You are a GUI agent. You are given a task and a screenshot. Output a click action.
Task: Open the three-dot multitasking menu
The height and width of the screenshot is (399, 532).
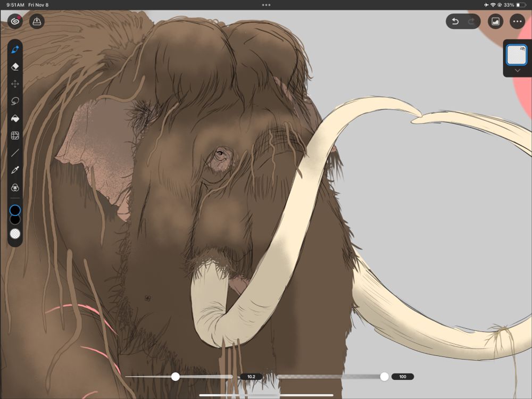[267, 5]
